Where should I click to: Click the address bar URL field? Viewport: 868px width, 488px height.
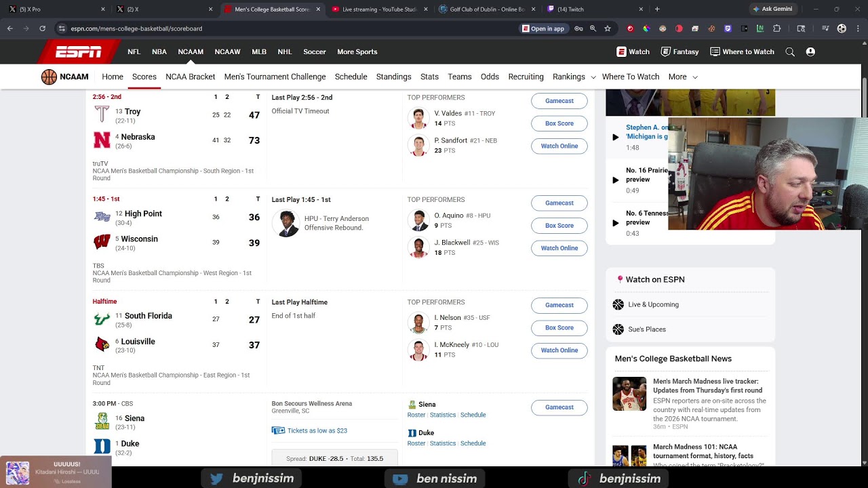click(x=285, y=28)
